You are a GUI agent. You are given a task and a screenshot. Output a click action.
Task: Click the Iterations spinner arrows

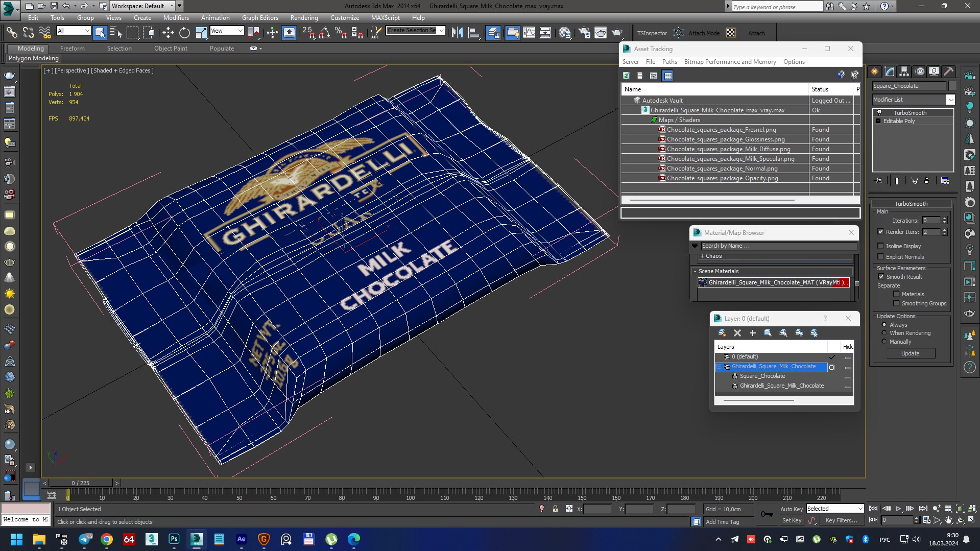point(944,221)
